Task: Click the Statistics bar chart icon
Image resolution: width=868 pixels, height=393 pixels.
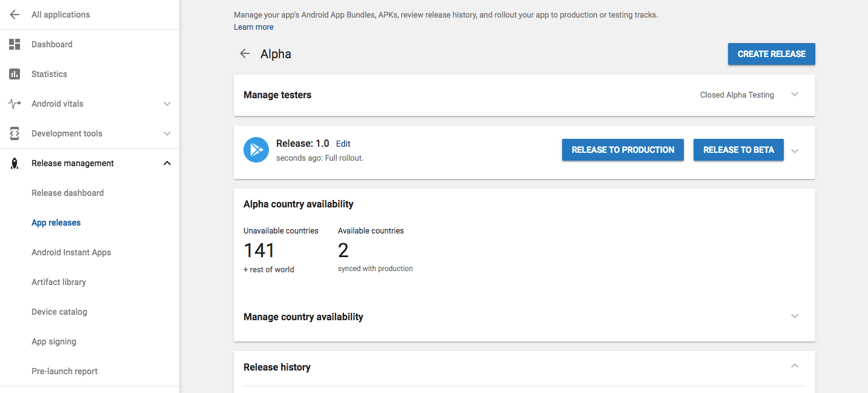Action: [15, 74]
